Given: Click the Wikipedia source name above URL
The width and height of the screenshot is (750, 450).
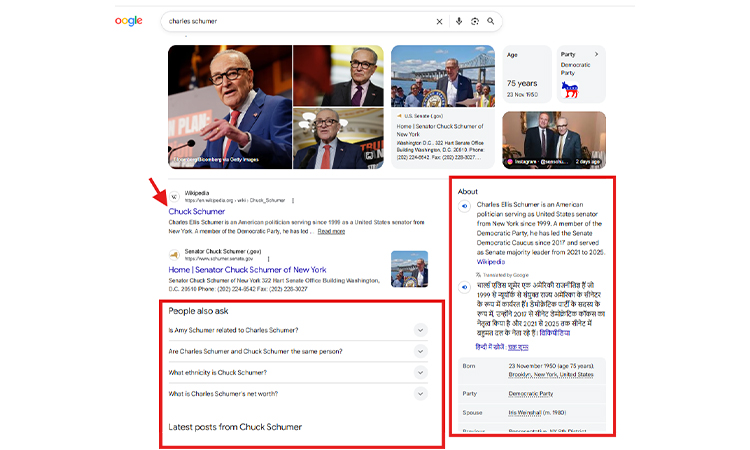Looking at the screenshot, I should (x=197, y=193).
